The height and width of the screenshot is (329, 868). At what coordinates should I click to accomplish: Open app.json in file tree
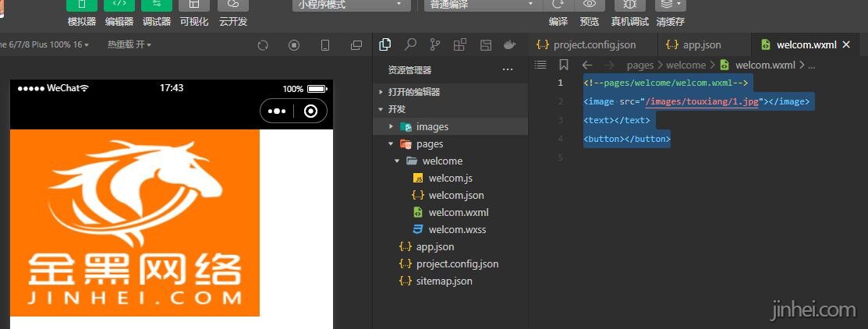tap(451, 246)
